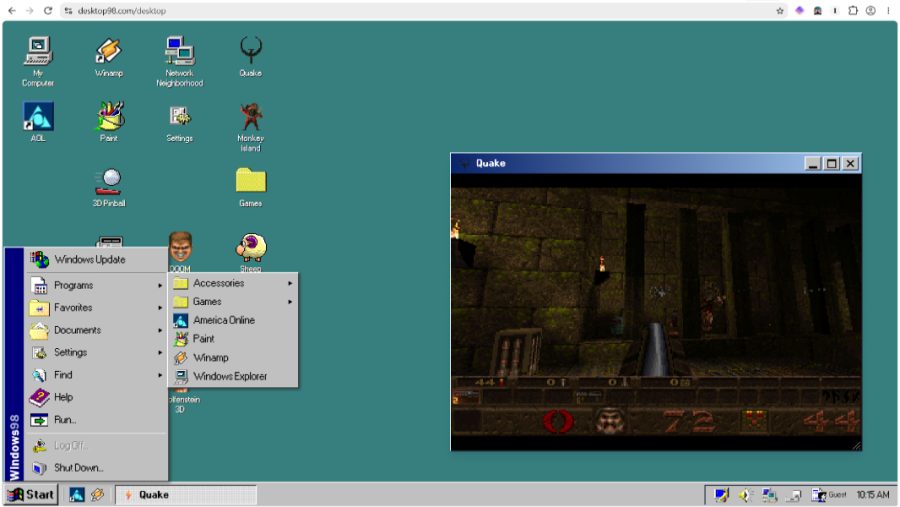Viewport: 900px width, 507px height.
Task: Launch America Online from Programs submenu
Action: [x=233, y=320]
